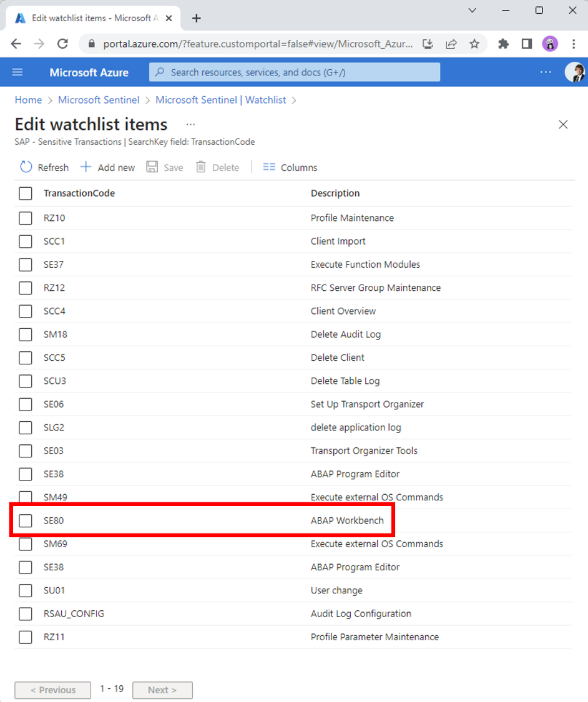
Task: Click the Refresh toolbar icon
Action: [26, 167]
